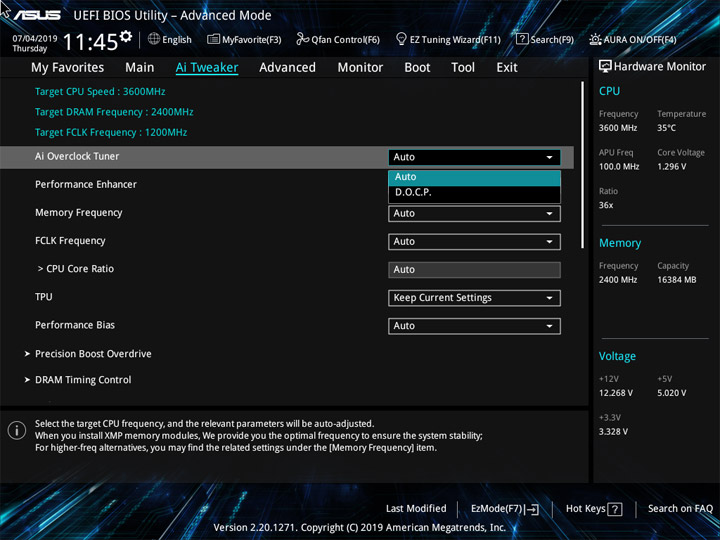Click Performance Enhancer setting label
Image resolution: width=720 pixels, height=540 pixels.
pos(86,185)
